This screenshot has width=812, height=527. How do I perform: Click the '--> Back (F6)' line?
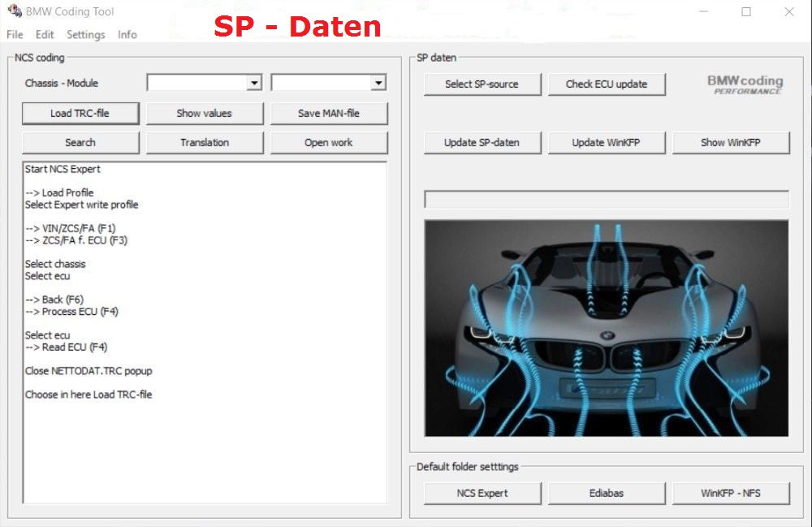(54, 300)
